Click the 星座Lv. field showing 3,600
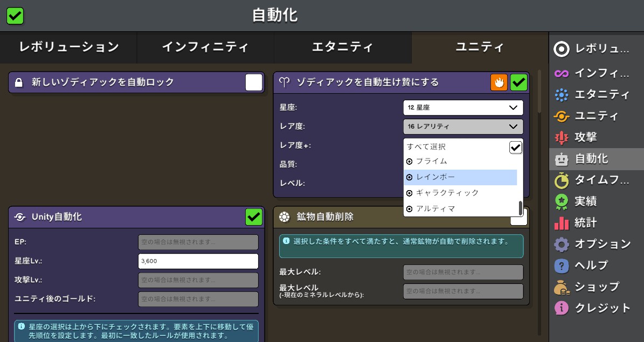The image size is (644, 342). pyautogui.click(x=198, y=261)
